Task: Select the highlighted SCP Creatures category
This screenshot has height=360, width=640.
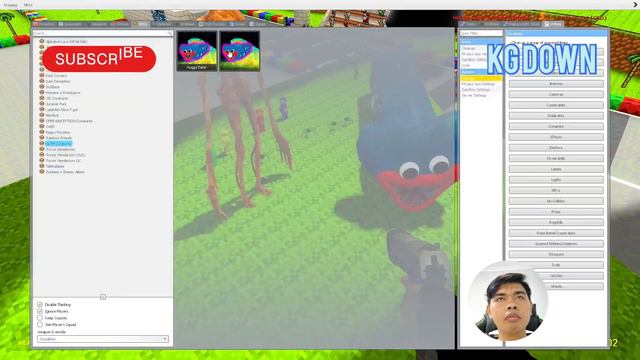Action: (59, 144)
